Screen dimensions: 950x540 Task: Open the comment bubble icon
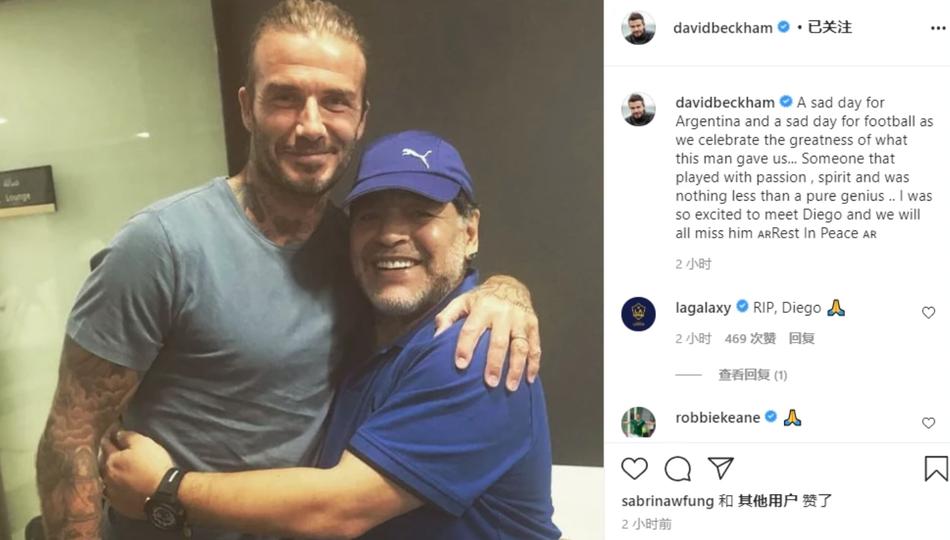tap(677, 468)
